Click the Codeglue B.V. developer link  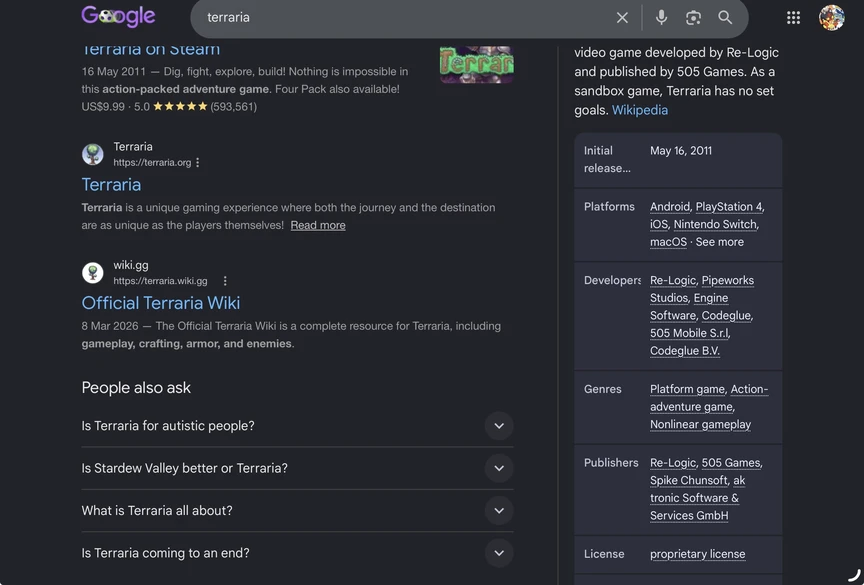tap(685, 351)
